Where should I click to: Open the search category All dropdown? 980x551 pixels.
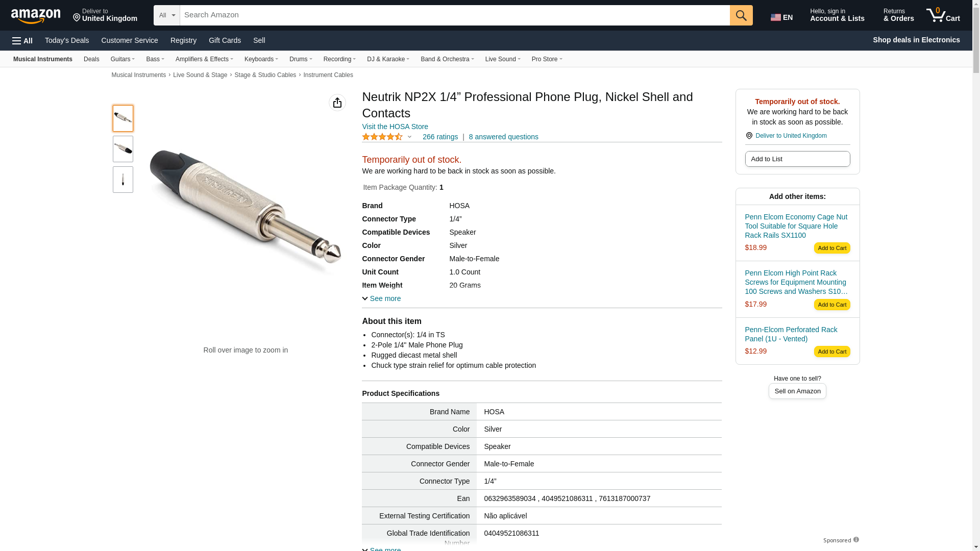click(x=167, y=15)
